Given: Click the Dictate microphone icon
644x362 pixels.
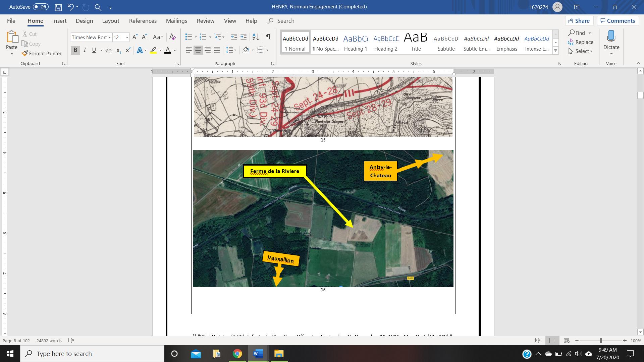Looking at the screenshot, I should click(x=611, y=36).
